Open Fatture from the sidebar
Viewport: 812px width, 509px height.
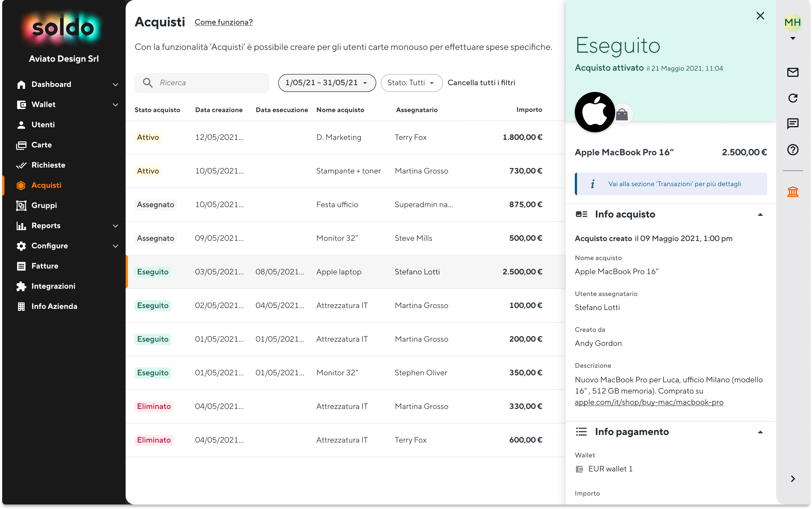coord(45,266)
